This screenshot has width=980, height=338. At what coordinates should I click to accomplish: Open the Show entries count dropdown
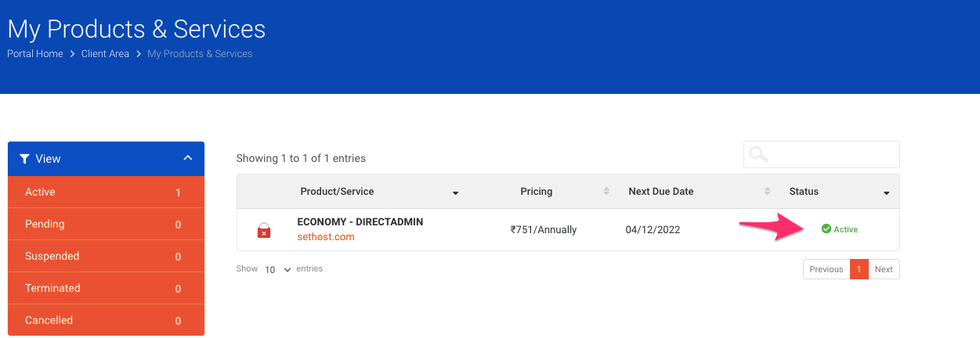[x=277, y=269]
